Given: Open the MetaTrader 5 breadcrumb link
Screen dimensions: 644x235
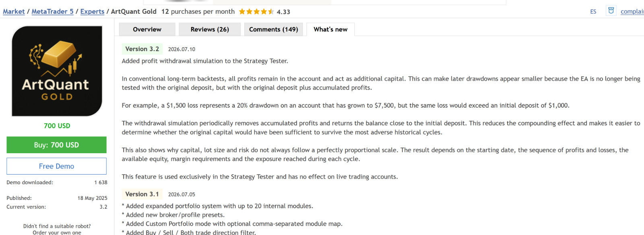Looking at the screenshot, I should coord(52,12).
